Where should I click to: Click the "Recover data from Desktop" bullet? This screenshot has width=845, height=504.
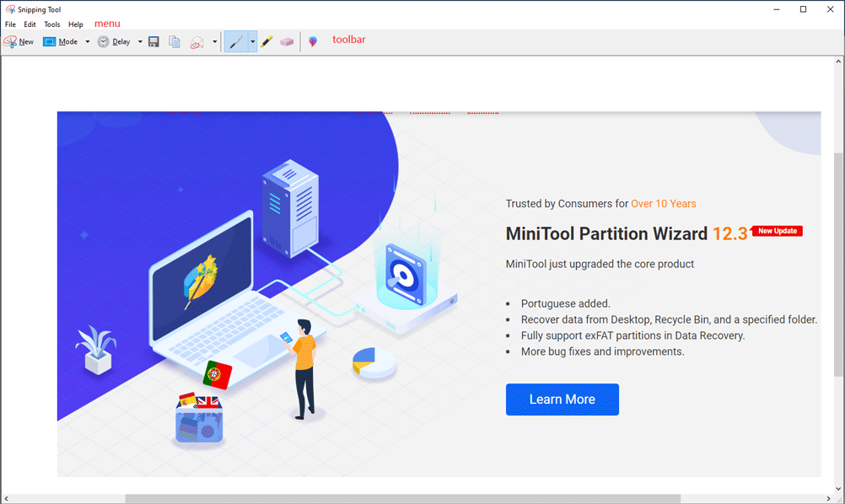point(669,320)
